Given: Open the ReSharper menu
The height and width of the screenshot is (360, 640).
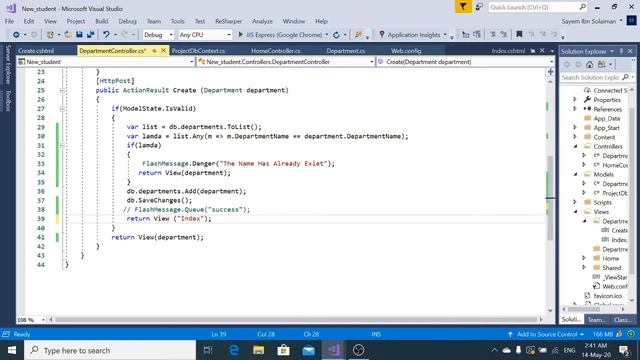Looking at the screenshot, I should click(229, 21).
